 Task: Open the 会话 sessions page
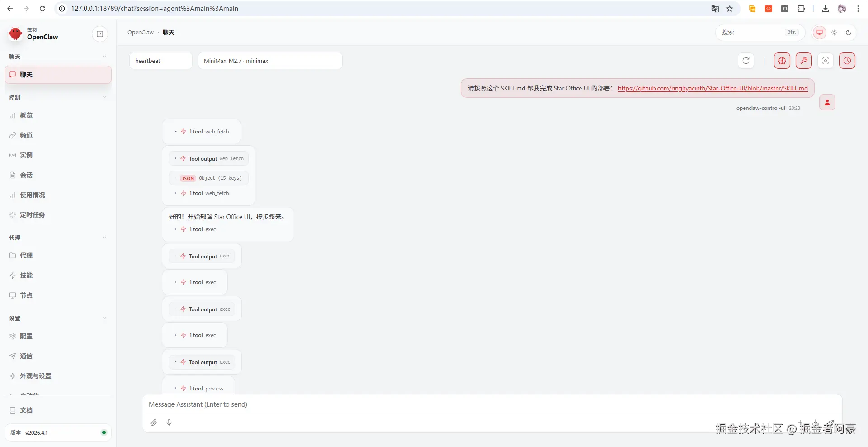click(x=58, y=175)
